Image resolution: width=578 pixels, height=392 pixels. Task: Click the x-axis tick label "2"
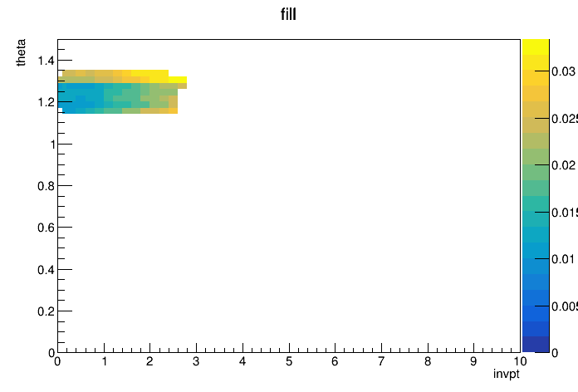point(149,362)
